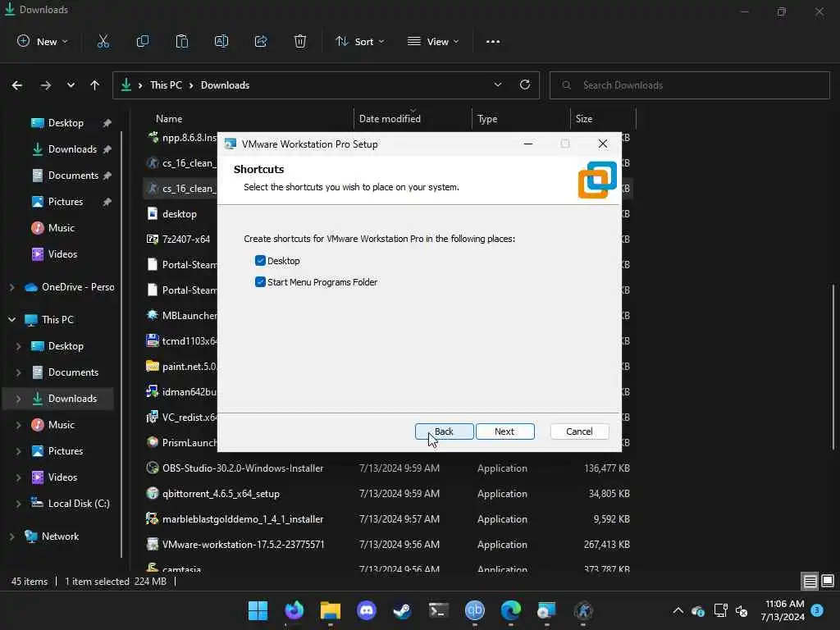Sort by the Name column header
This screenshot has width=840, height=630.
248,119
